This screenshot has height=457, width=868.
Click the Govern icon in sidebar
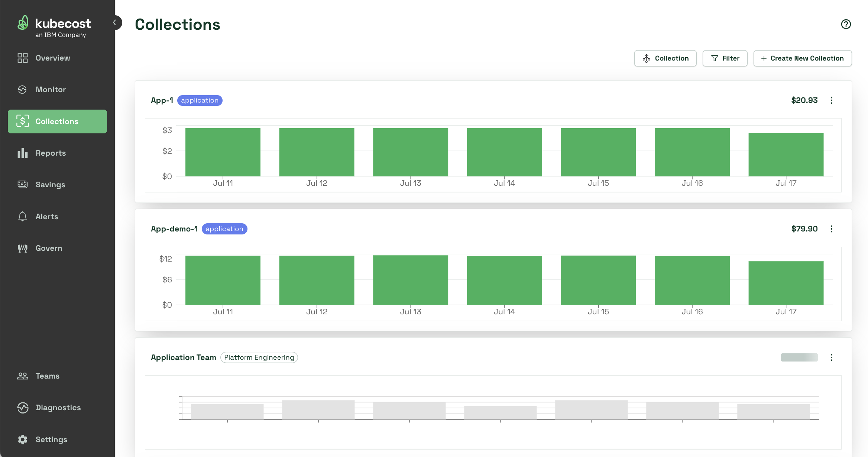coord(23,248)
